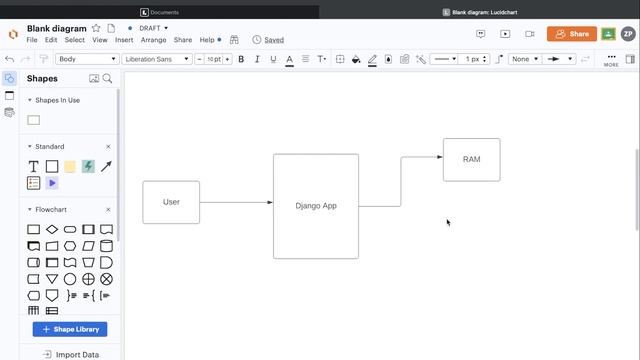Increase font size with plus button
Viewport: 640px width, 360px height.
(x=227, y=59)
